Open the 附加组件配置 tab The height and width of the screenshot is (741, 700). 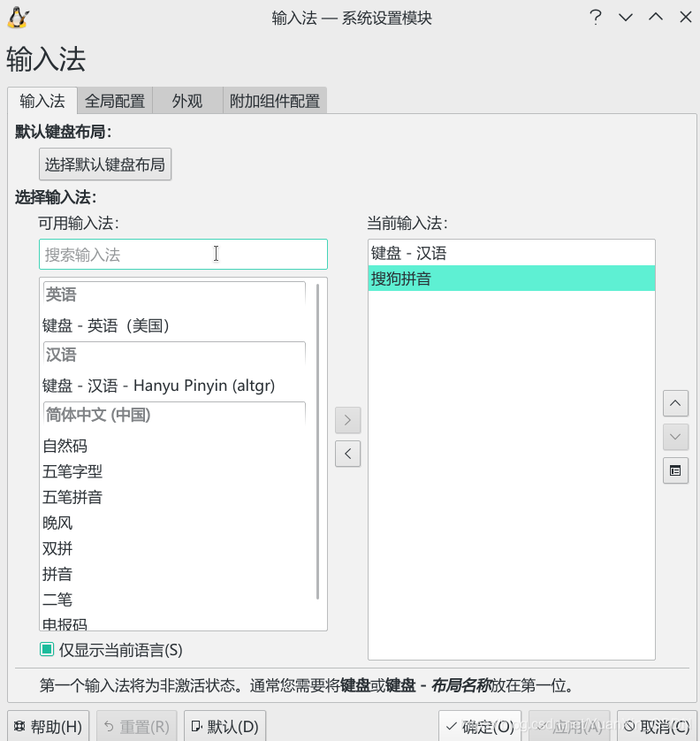click(274, 101)
